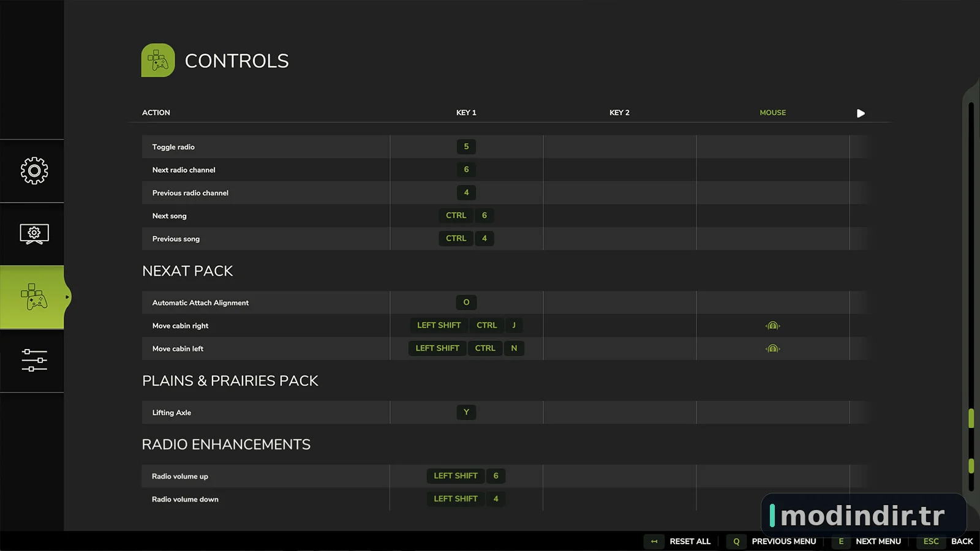980x551 pixels.
Task: Change the Toggle radio key 1 binding
Action: [466, 147]
